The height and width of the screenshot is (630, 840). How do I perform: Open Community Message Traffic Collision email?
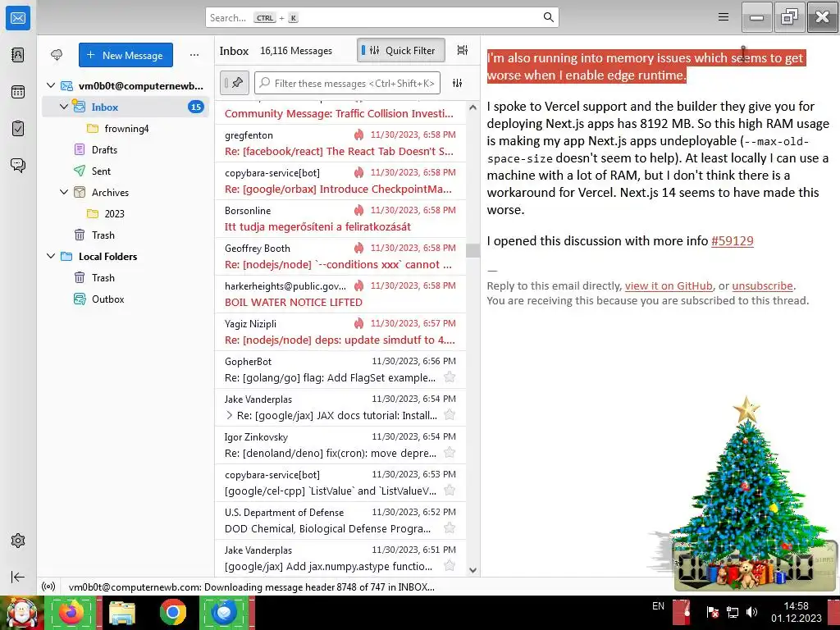click(x=340, y=112)
